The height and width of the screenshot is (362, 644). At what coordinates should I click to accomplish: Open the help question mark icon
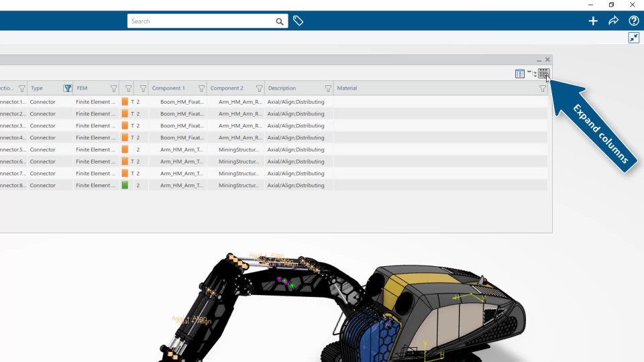(x=634, y=21)
